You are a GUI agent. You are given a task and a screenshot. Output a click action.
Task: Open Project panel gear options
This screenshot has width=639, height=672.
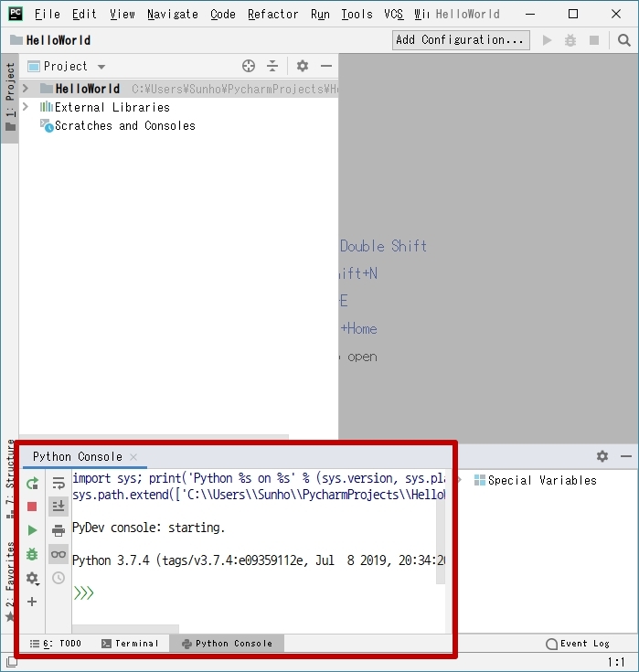point(303,66)
